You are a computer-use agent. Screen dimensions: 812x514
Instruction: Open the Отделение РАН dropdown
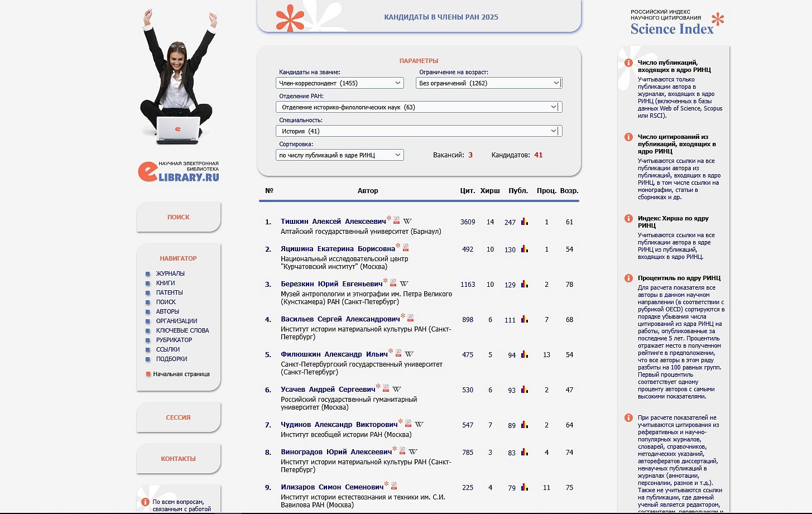[x=419, y=107]
